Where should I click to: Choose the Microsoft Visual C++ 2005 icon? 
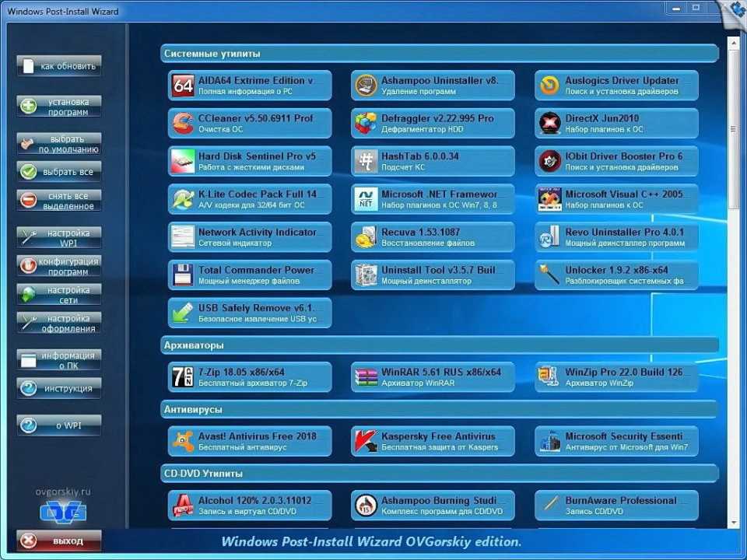point(549,199)
